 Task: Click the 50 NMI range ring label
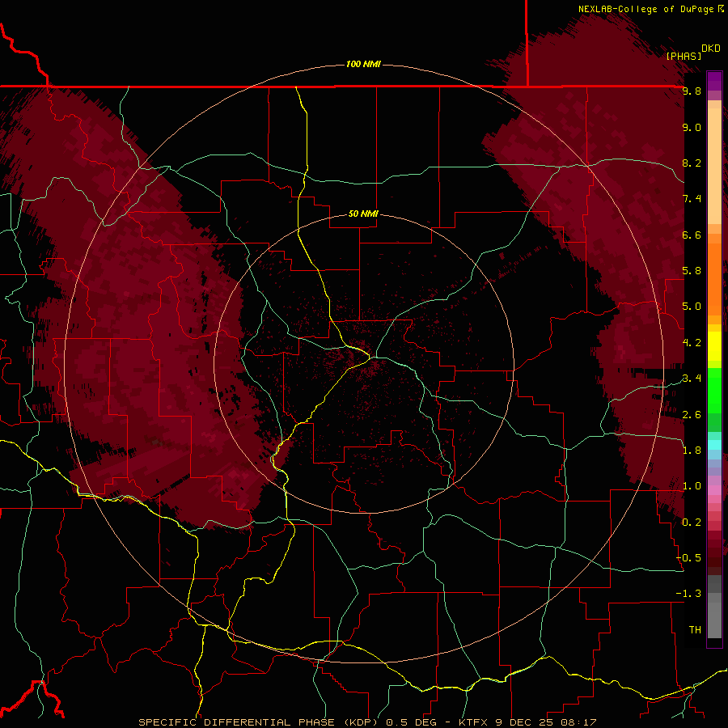coord(363,214)
